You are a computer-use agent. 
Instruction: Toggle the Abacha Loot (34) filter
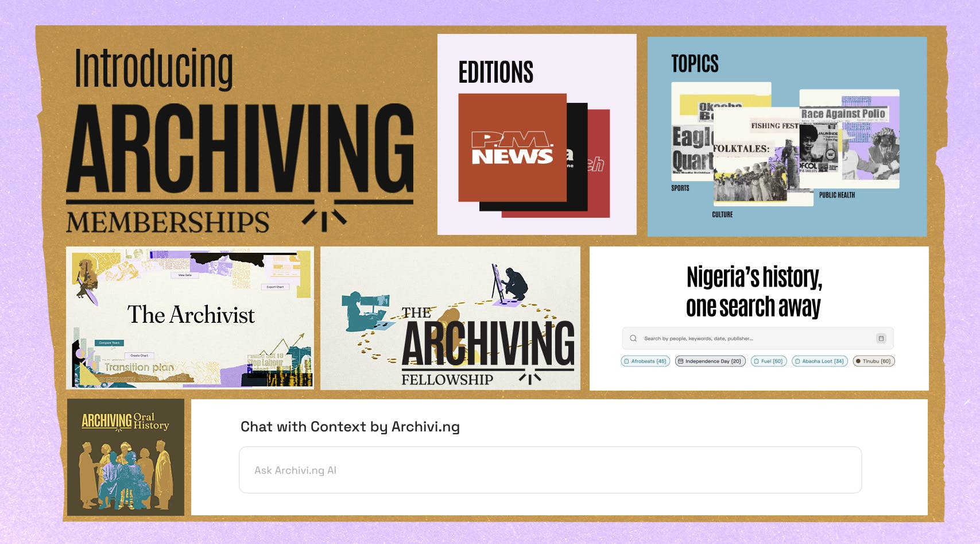(x=821, y=361)
